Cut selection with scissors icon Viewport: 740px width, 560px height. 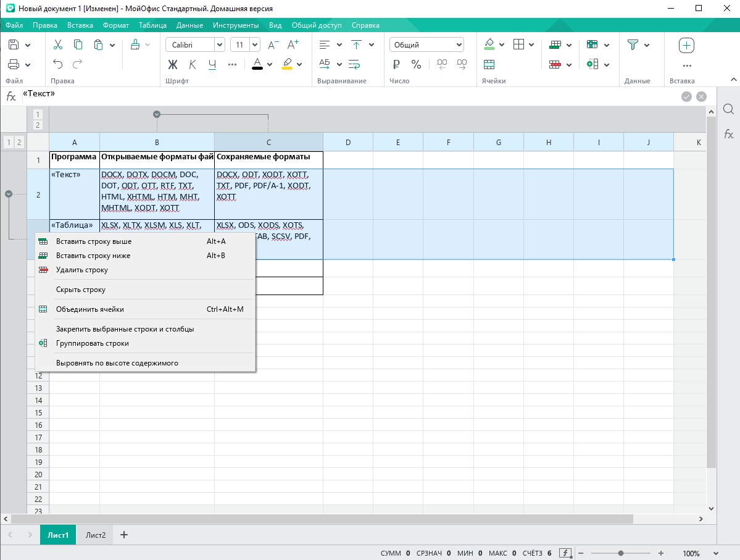click(x=58, y=45)
